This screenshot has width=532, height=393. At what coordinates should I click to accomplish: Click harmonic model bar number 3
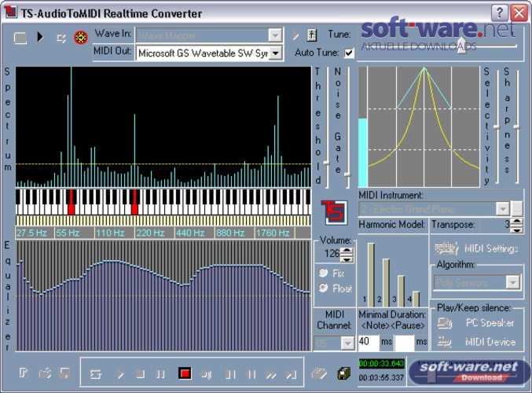coord(401,291)
